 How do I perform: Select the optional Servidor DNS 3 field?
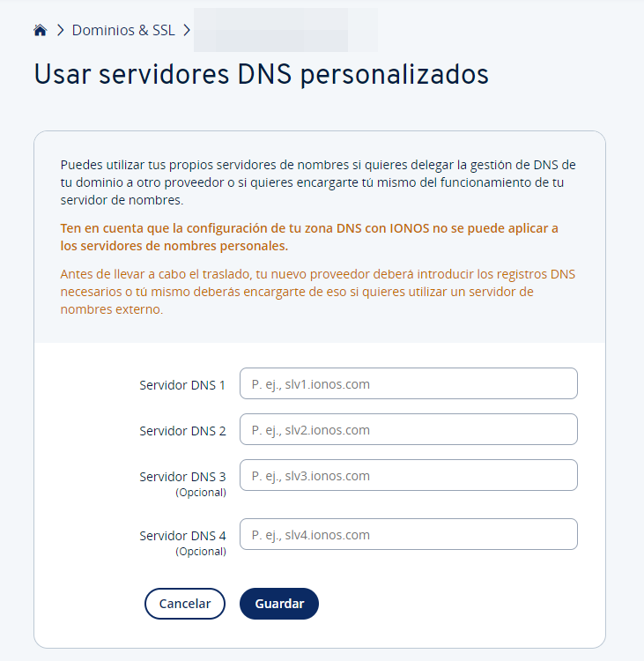click(x=409, y=475)
